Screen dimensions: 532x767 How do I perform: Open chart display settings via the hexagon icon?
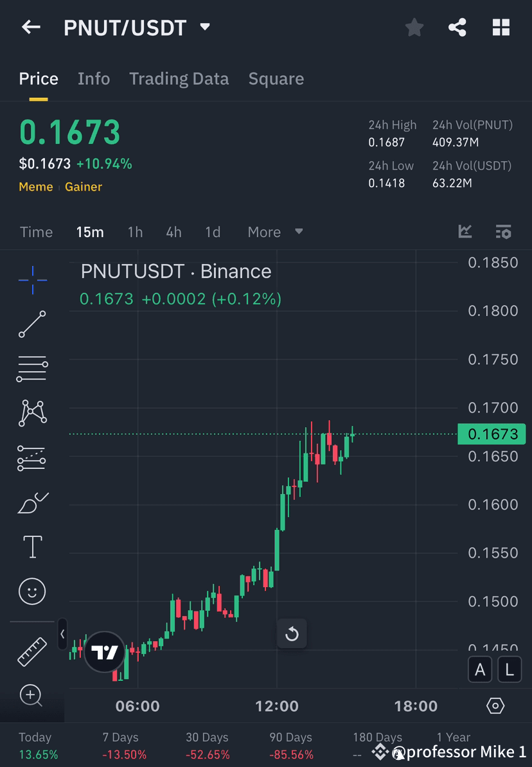[495, 705]
